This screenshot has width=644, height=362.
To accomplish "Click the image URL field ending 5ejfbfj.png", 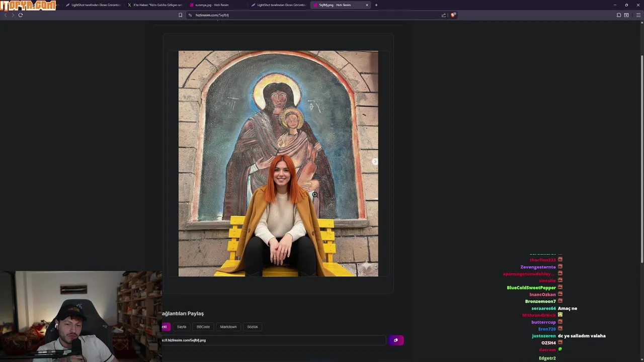I will coord(274,340).
